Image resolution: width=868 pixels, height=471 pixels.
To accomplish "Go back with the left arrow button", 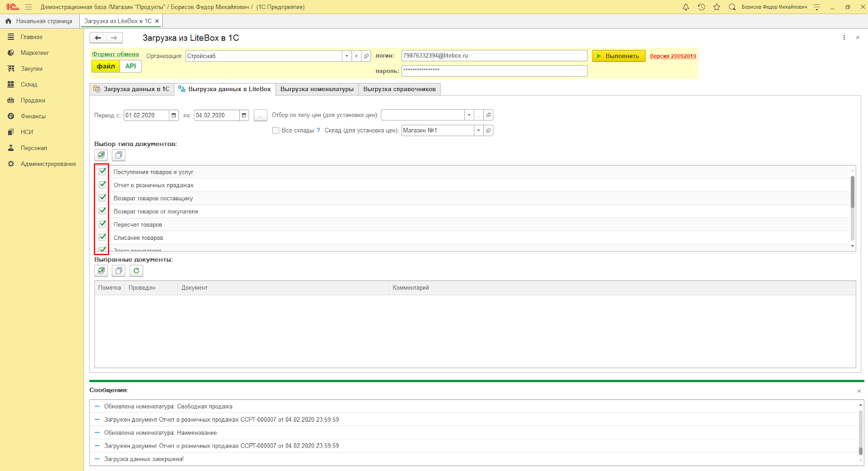I will click(x=98, y=38).
